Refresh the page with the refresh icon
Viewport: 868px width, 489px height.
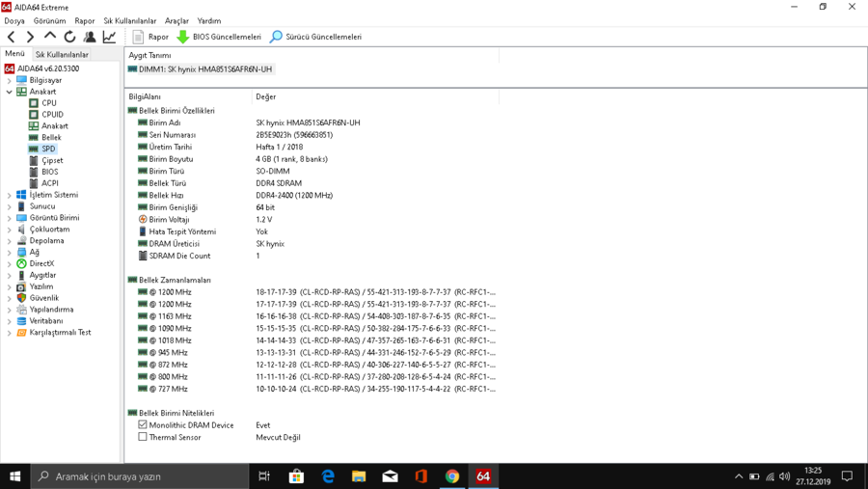pos(69,37)
